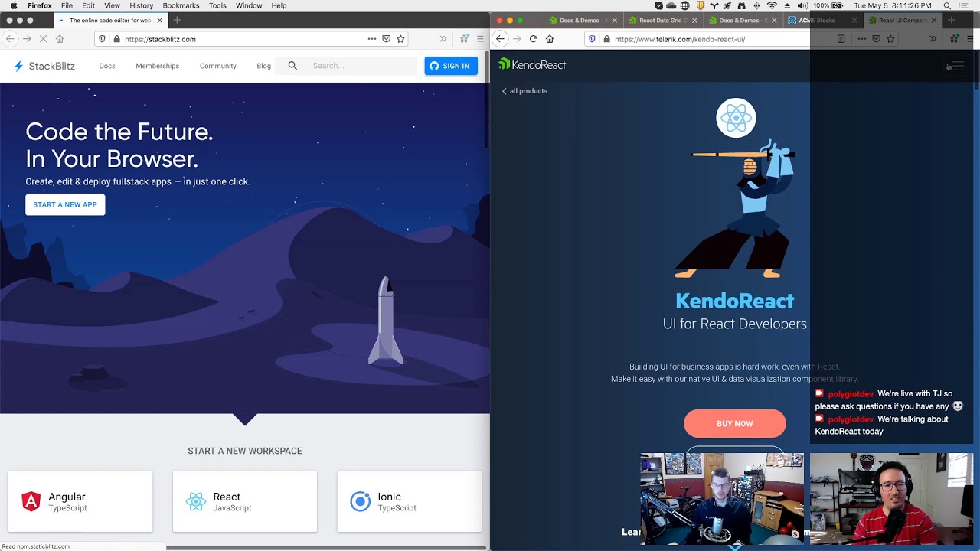Save stackblitz.com to Pocket
Screen dimensions: 980x551
pyautogui.click(x=386, y=39)
